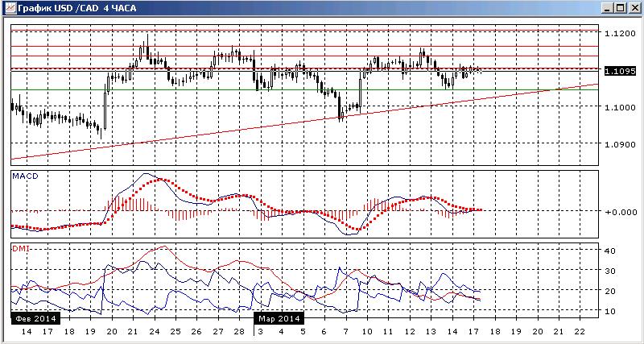This screenshot has width=644, height=344.
Task: Maximize the USD/CAD chart window
Action: point(619,8)
